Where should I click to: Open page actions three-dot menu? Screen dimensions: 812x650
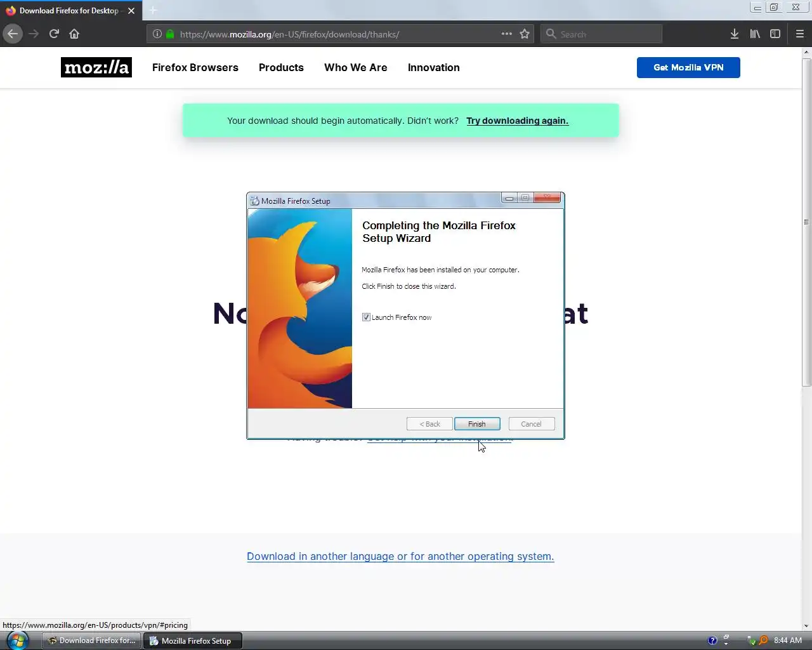click(506, 34)
